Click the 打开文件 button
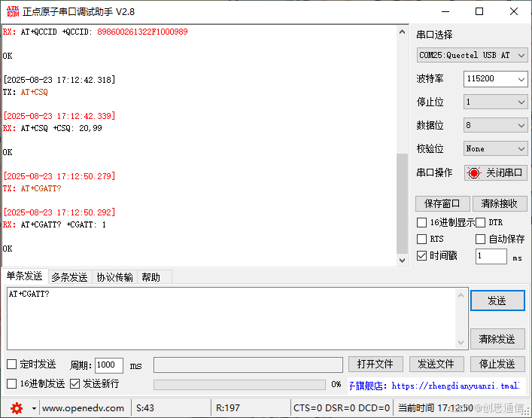The height and width of the screenshot is (418, 532). (x=375, y=365)
